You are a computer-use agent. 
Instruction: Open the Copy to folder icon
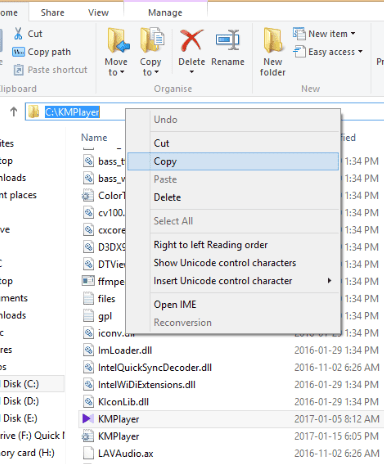[x=152, y=40]
